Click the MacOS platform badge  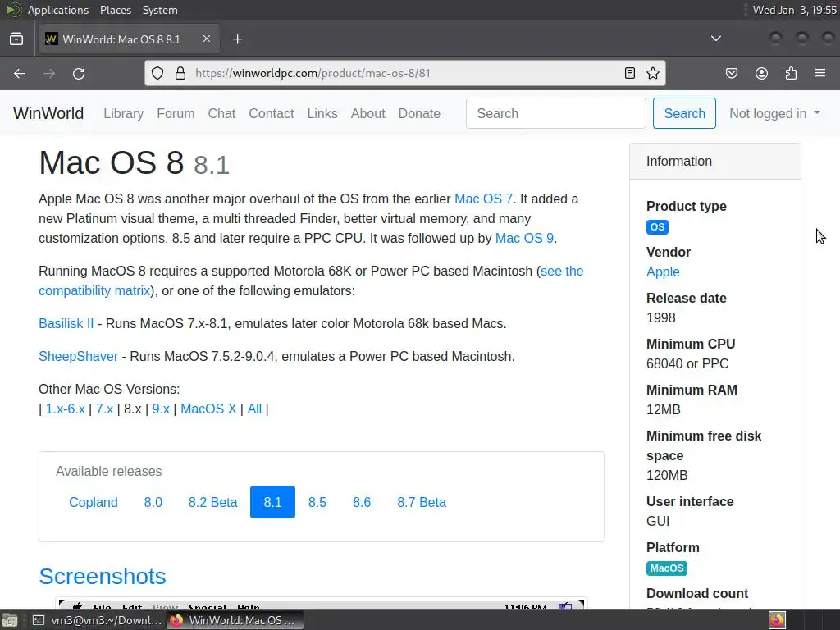tap(666, 568)
